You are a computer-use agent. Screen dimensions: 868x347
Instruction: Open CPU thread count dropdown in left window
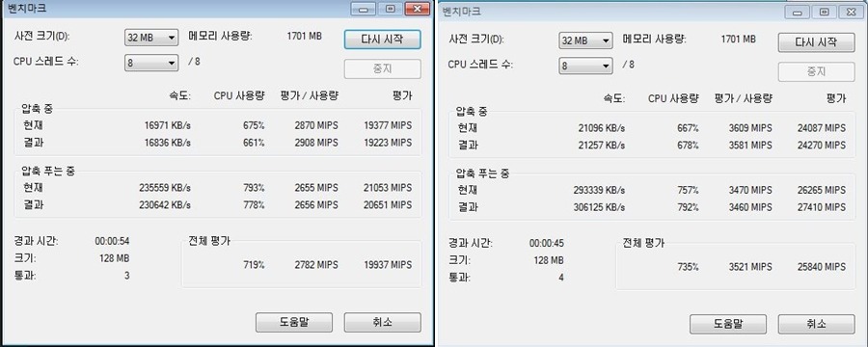tap(150, 63)
